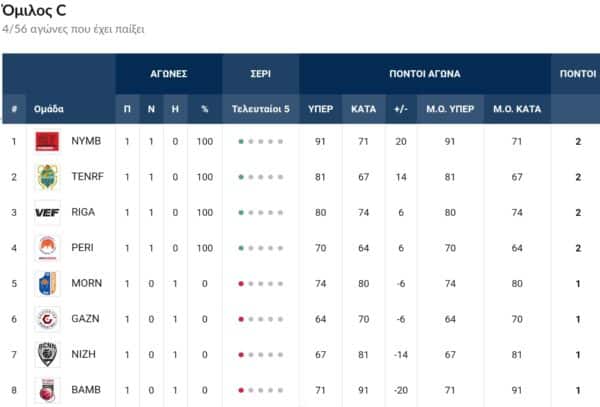Open the NYMB team name link
The width and height of the screenshot is (600, 407).
click(x=86, y=141)
